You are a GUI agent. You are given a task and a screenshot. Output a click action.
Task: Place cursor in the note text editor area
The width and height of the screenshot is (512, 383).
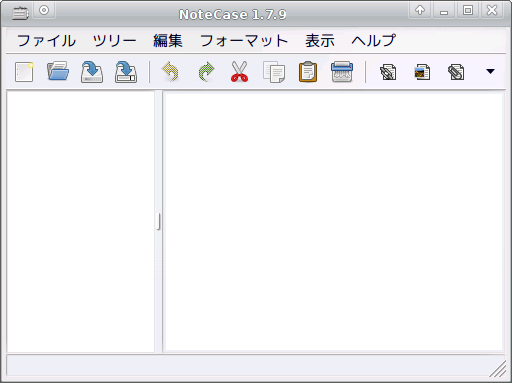tap(334, 222)
